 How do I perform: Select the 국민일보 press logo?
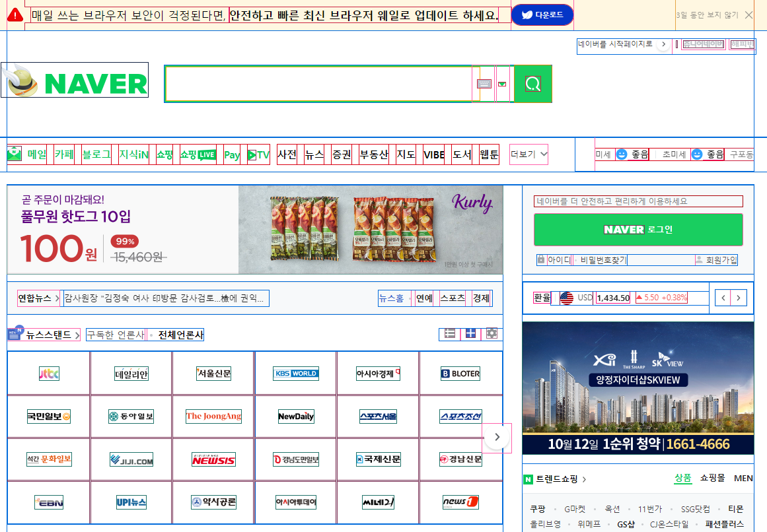tap(49, 416)
